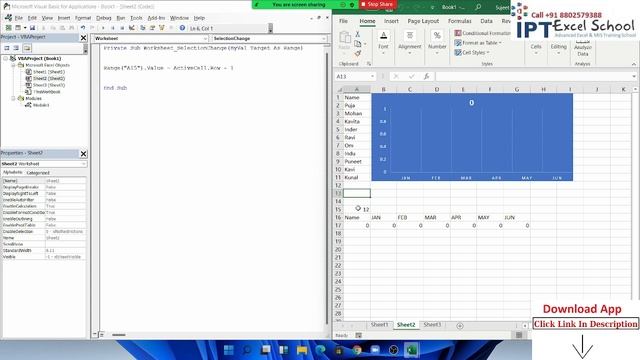Open the Clipboard dialog launcher icon
Viewport: 640px width, 360px height.
pyautogui.click(x=369, y=64)
